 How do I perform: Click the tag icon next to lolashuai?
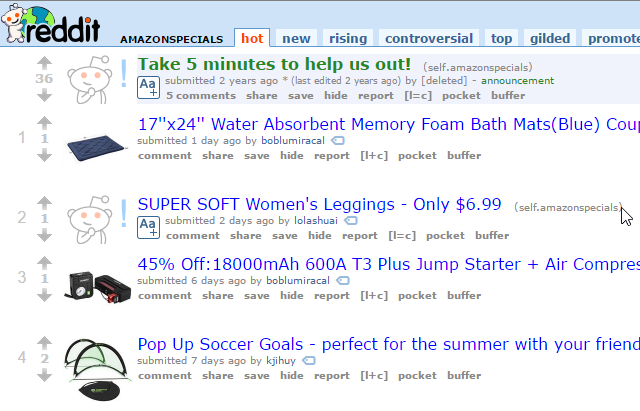351,221
